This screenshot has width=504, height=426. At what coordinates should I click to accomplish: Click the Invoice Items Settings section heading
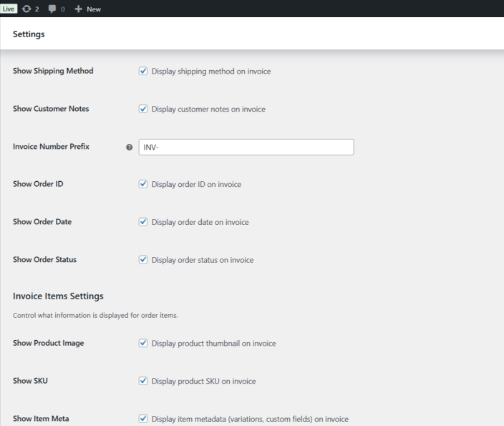pos(59,296)
